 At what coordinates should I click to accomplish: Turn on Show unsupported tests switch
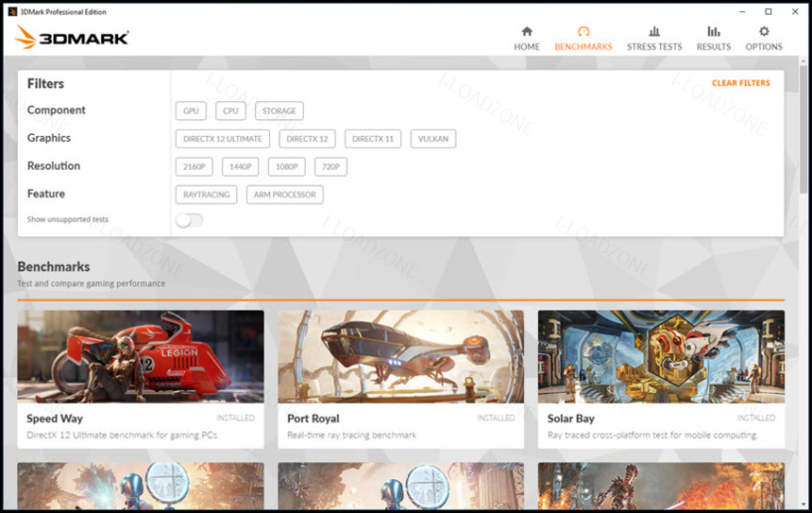[189, 220]
